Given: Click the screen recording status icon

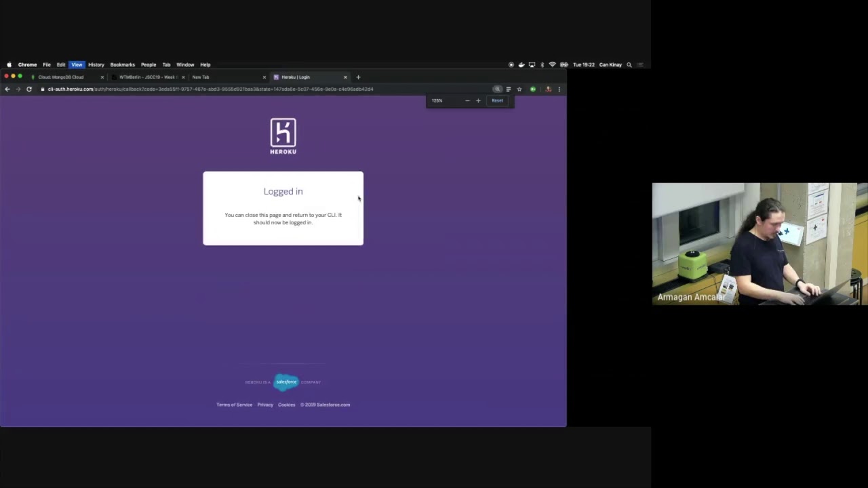Looking at the screenshot, I should point(511,65).
